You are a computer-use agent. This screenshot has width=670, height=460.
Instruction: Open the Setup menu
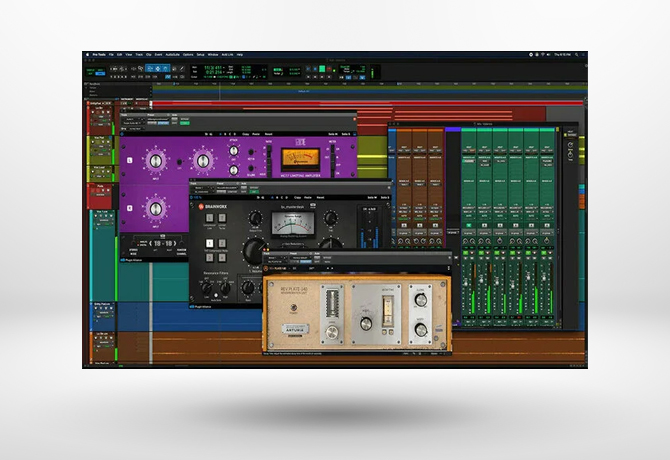[x=200, y=55]
